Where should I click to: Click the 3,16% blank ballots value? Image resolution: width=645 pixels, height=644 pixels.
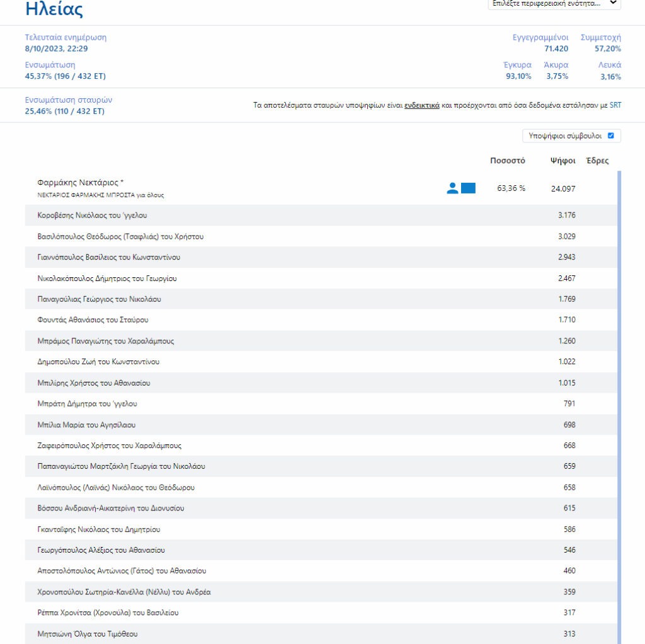point(610,76)
